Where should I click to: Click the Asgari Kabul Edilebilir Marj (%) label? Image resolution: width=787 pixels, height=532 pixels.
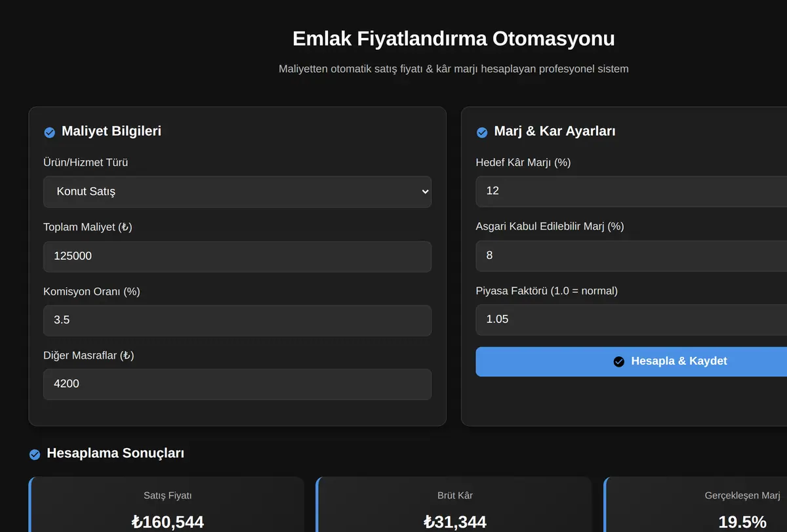tap(550, 226)
